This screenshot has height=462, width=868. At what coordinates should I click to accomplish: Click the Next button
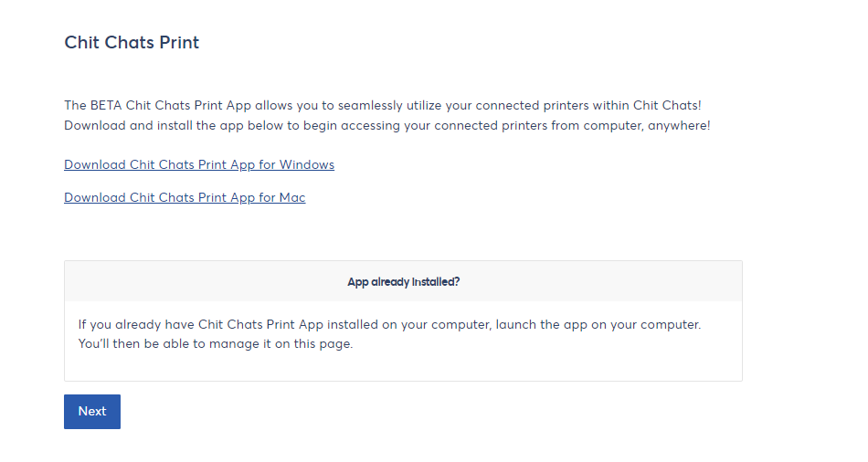click(x=92, y=411)
